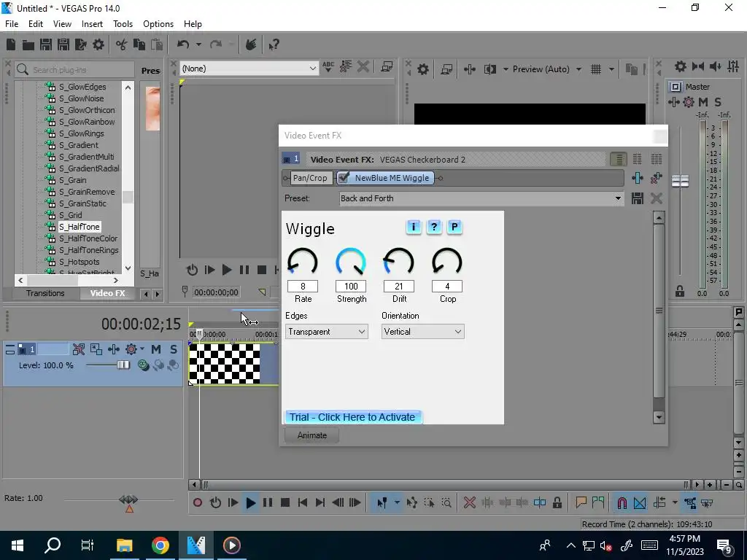Click the New Project icon in the toolbar
The height and width of the screenshot is (560, 747).
pyautogui.click(x=11, y=44)
